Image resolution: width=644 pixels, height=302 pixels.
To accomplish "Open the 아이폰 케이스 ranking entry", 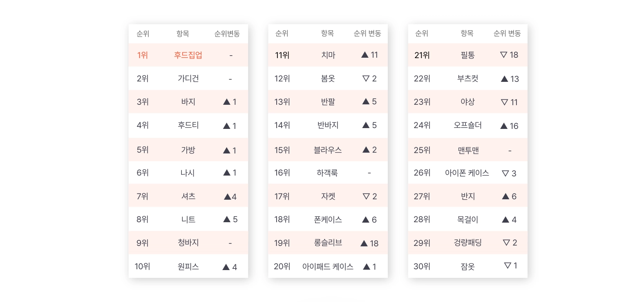I will pyautogui.click(x=467, y=173).
